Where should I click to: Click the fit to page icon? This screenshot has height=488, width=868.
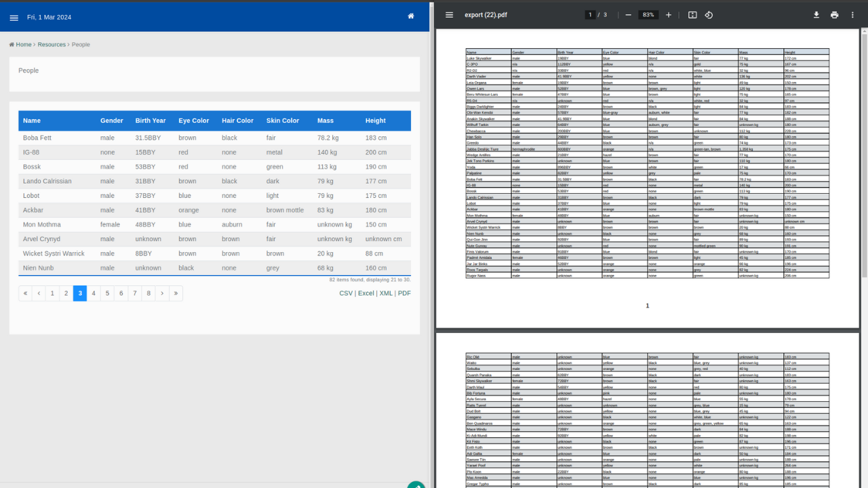pyautogui.click(x=692, y=15)
